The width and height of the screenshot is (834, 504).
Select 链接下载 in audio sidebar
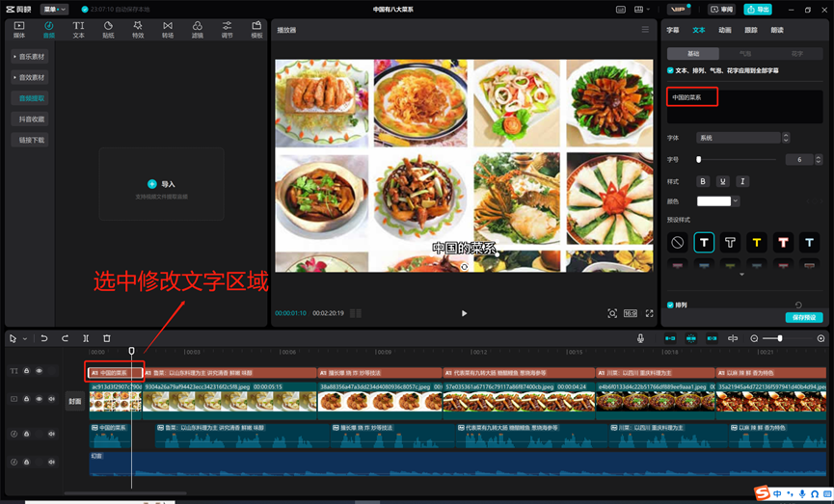(x=30, y=140)
